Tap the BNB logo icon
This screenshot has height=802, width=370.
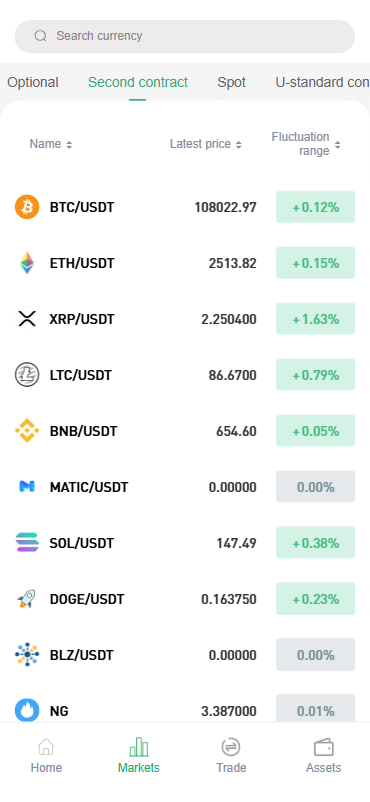27,431
